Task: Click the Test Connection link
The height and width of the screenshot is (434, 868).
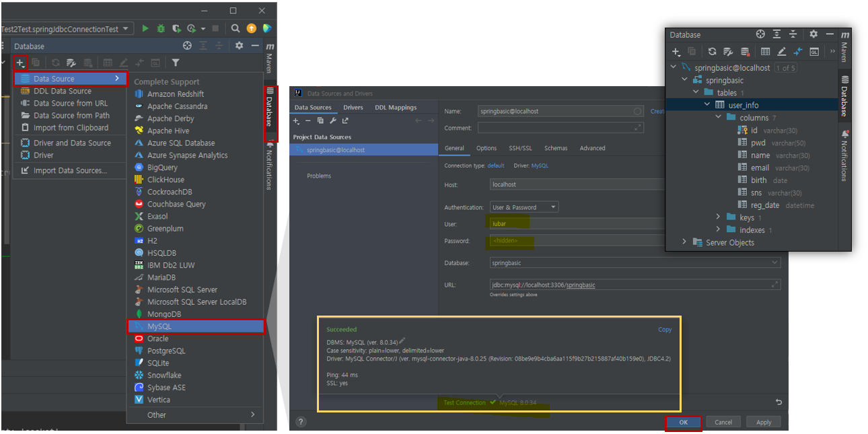Action: point(464,402)
